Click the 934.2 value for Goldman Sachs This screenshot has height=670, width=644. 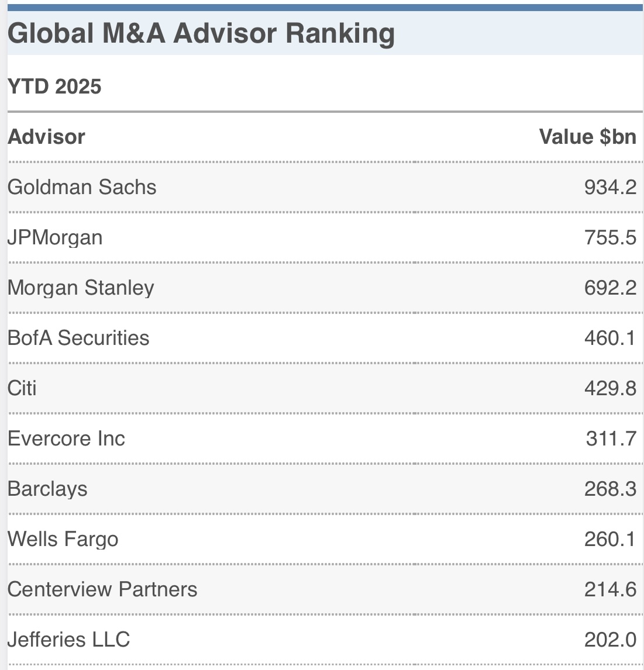[610, 187]
